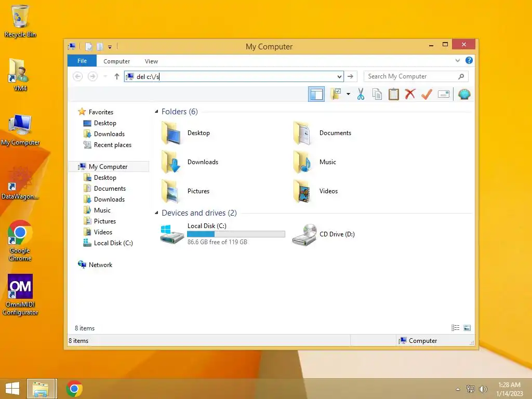Go back with the Back arrow
This screenshot has width=532, height=399.
coord(78,77)
